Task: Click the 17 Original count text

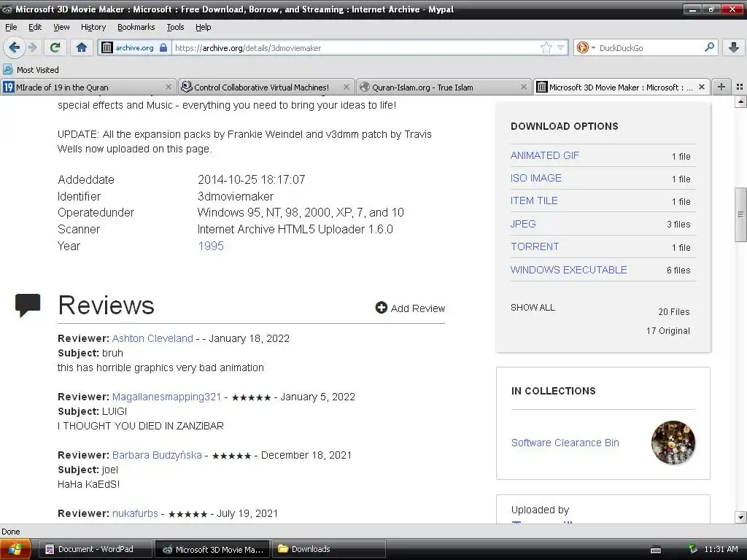Action: [668, 331]
